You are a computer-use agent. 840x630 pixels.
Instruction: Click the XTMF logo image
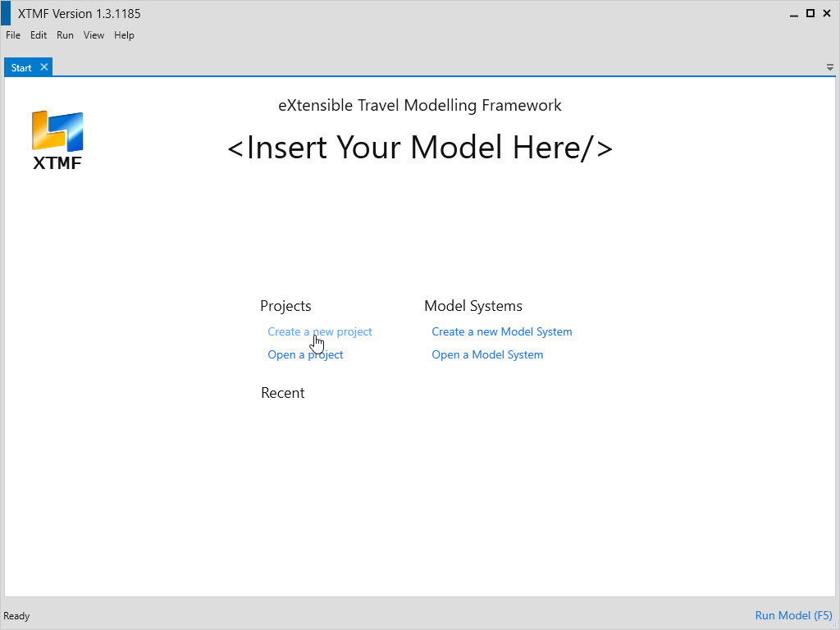click(57, 139)
